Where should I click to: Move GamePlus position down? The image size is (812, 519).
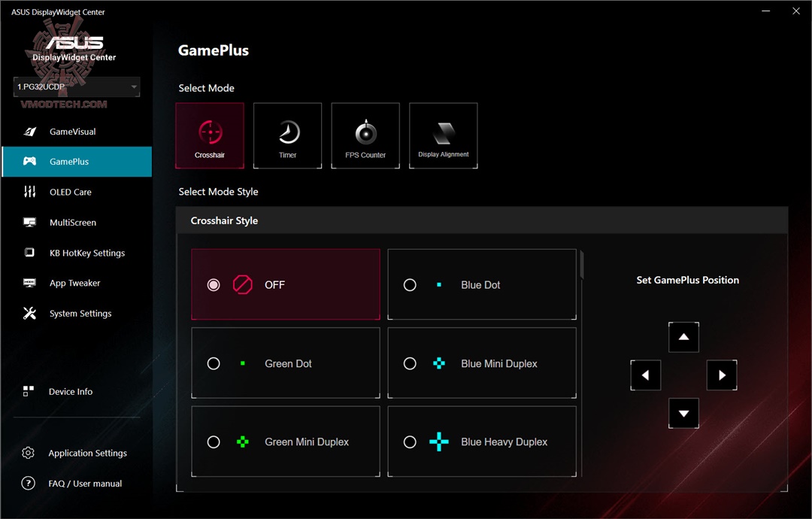pos(683,414)
